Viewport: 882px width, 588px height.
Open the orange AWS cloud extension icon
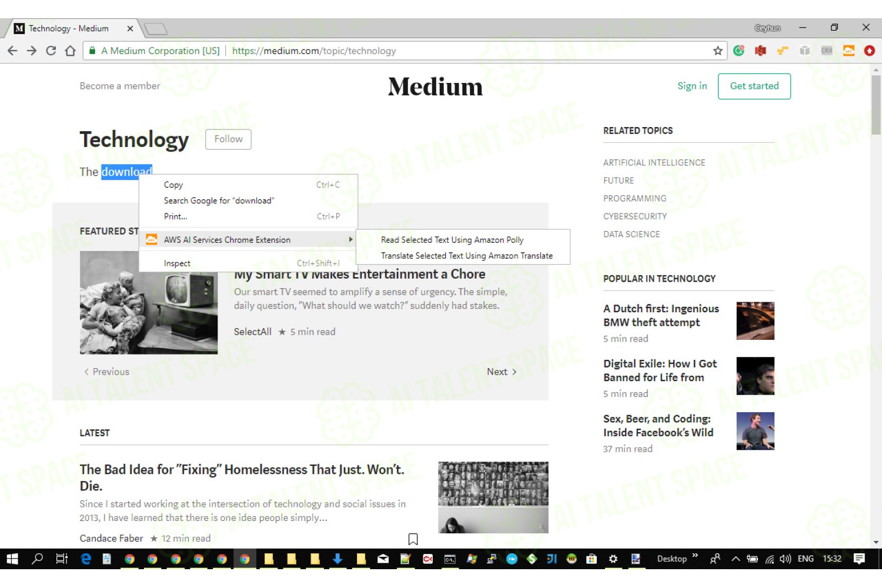click(x=848, y=51)
